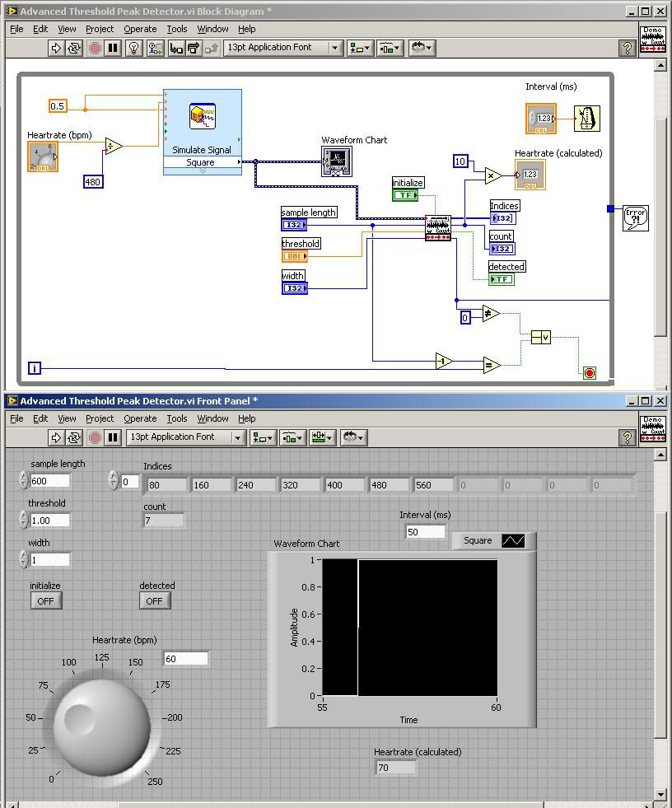Toggle Highlight Execution light bulb
The width and height of the screenshot is (672, 808).
134,48
